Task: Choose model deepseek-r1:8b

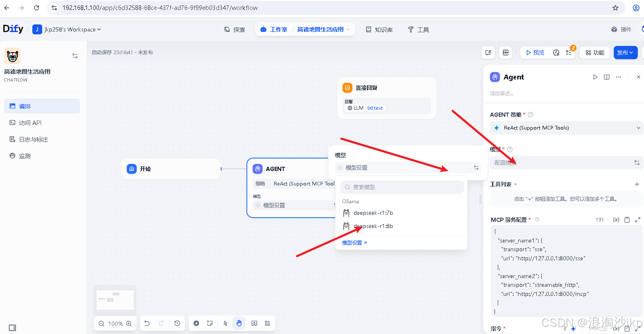Action: coord(401,226)
